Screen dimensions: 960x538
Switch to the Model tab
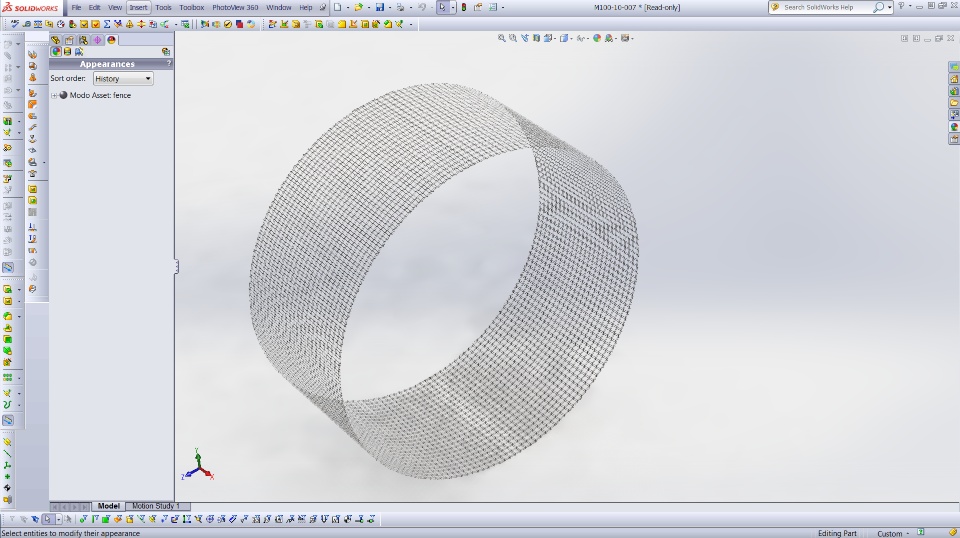[108, 506]
